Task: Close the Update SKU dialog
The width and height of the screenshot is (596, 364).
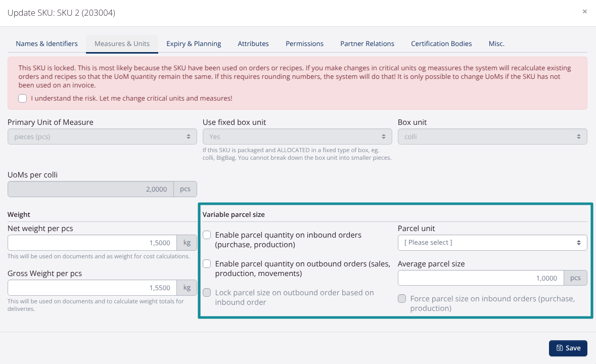Action: click(584, 12)
